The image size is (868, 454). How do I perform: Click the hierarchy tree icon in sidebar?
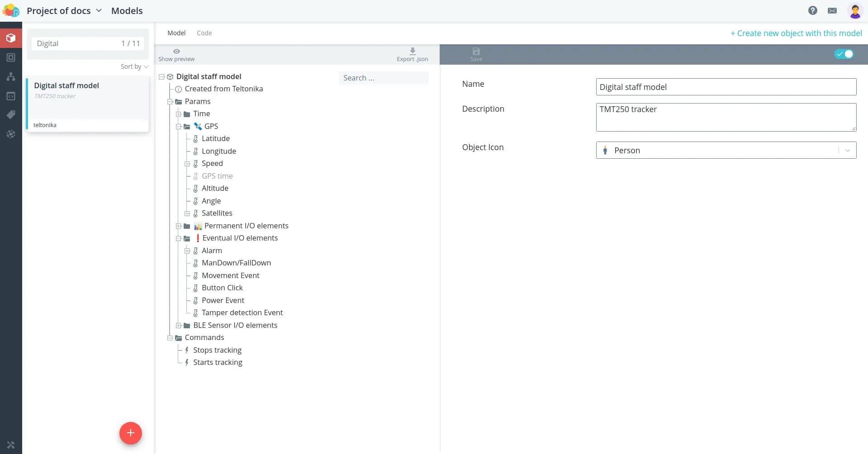[11, 77]
